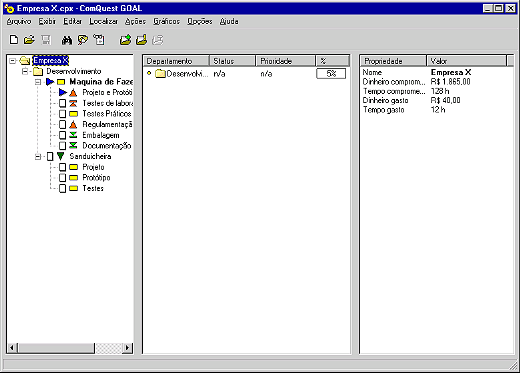Toggle blue play marker on Projeto e Protóti

63,92
